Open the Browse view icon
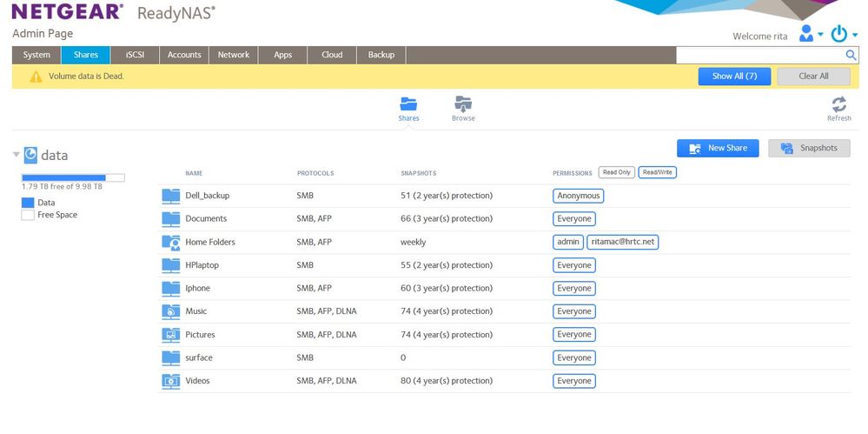Viewport: 868px width, 434px height. pyautogui.click(x=463, y=103)
